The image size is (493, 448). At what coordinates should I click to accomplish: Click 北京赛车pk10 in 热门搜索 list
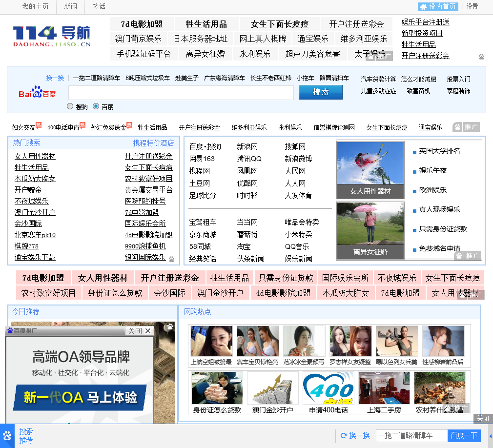[x=35, y=235]
